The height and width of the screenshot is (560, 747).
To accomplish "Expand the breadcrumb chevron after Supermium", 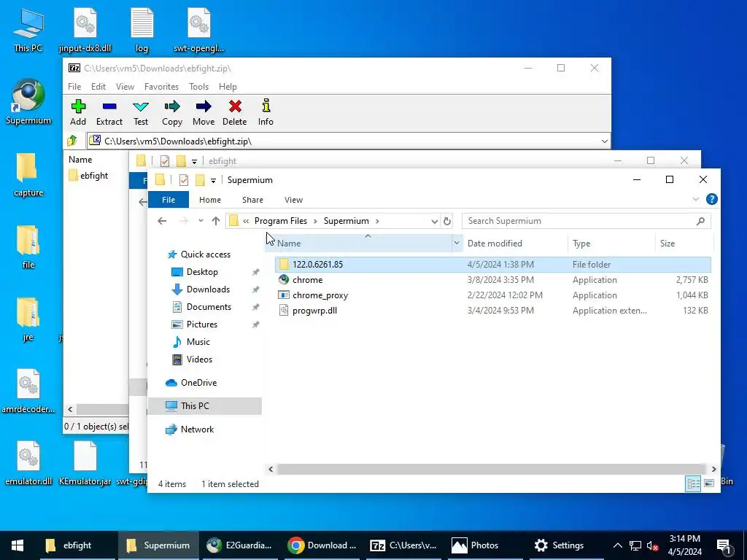I will point(377,221).
